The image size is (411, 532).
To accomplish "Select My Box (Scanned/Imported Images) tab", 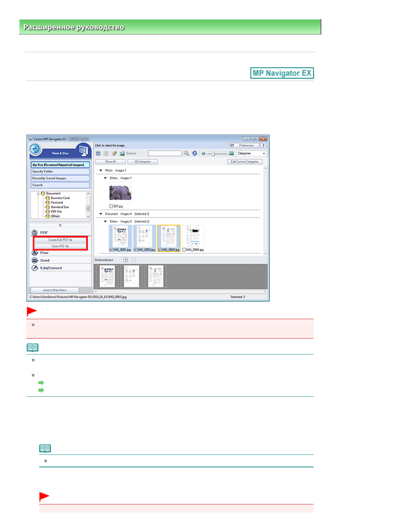I will coord(60,165).
